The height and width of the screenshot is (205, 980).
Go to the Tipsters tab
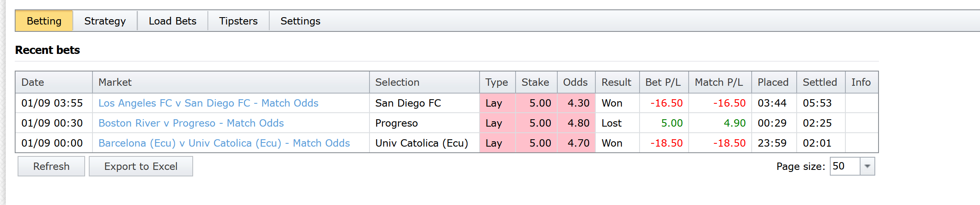coord(238,21)
